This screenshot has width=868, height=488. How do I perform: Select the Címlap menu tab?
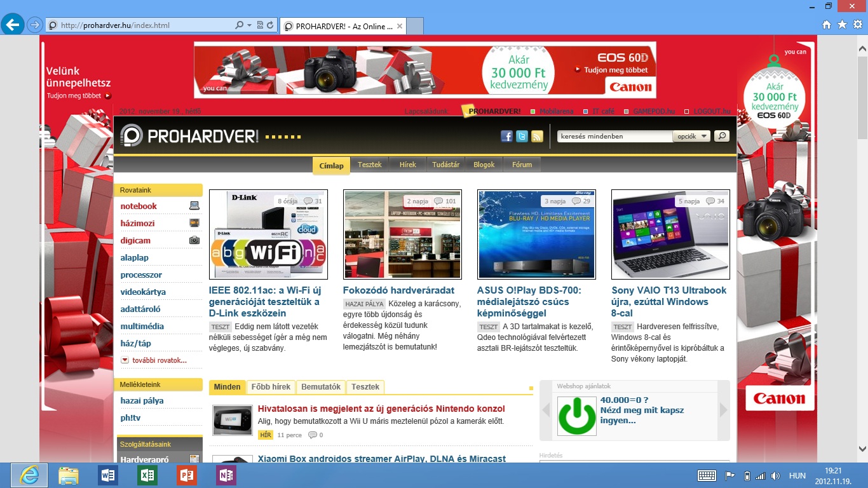click(331, 165)
